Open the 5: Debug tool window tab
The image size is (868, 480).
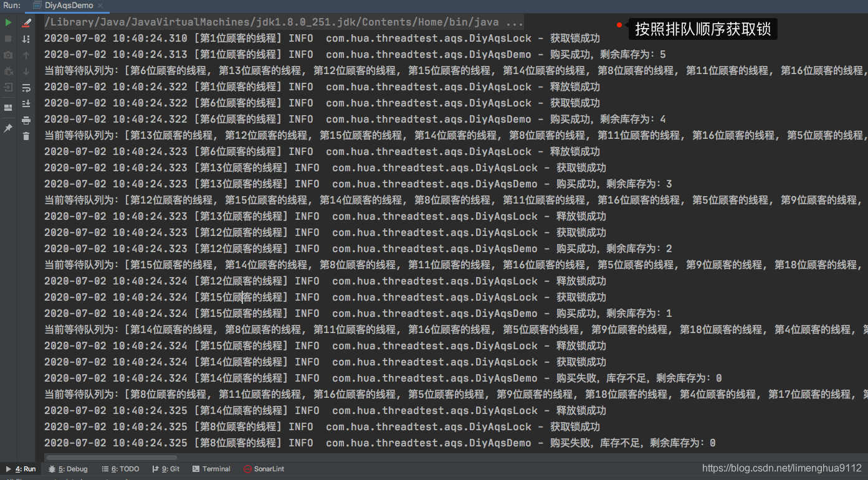[x=68, y=469]
